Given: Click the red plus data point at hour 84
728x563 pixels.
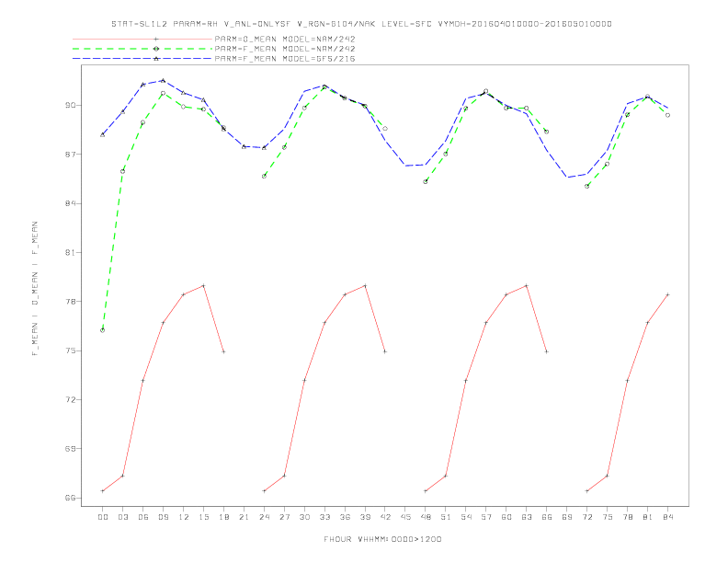Looking at the screenshot, I should tap(668, 294).
